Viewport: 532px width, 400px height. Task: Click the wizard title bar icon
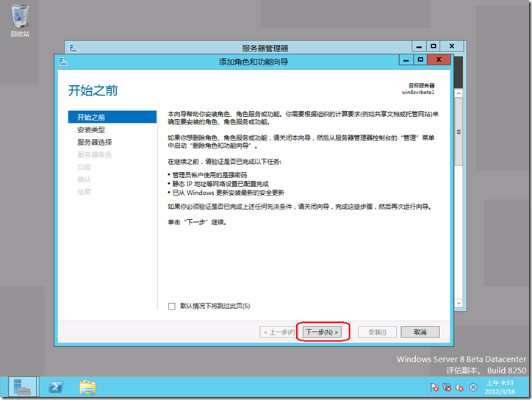63,62
